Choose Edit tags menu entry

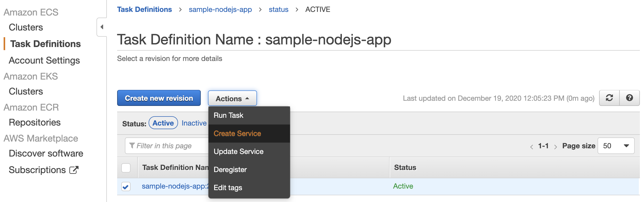(x=228, y=188)
